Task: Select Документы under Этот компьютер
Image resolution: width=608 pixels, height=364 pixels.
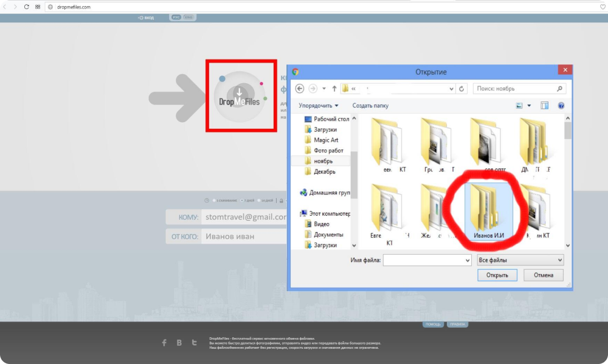Action: pos(324,235)
